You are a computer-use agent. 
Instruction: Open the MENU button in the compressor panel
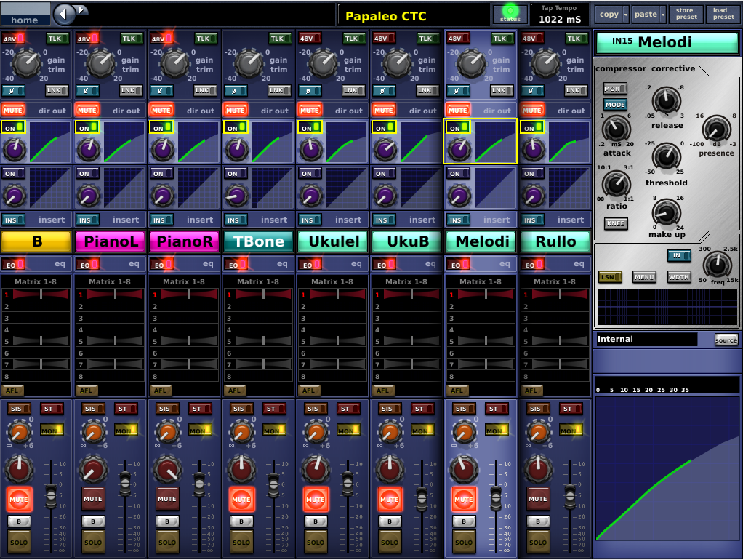[x=644, y=276]
